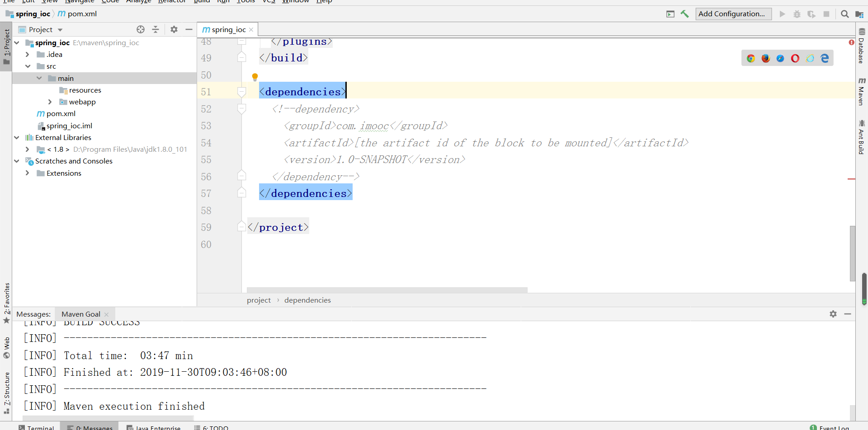Hide the Project panel with minus icon
The width and height of the screenshot is (868, 430).
coord(189,29)
